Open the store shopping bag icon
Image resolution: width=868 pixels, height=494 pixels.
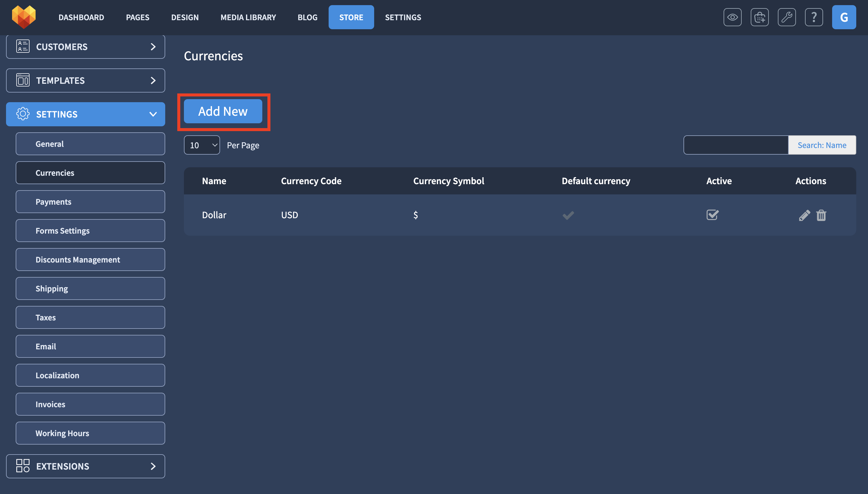[759, 17]
